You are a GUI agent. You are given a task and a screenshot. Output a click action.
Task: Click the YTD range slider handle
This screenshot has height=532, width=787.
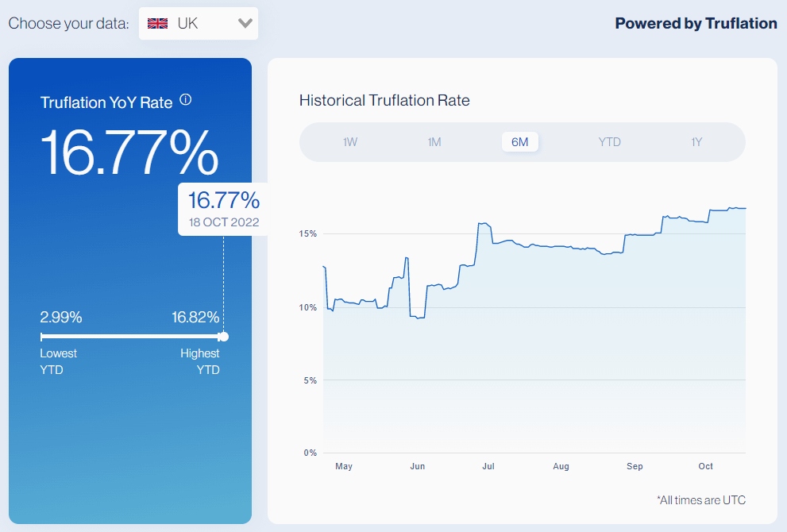tap(223, 337)
